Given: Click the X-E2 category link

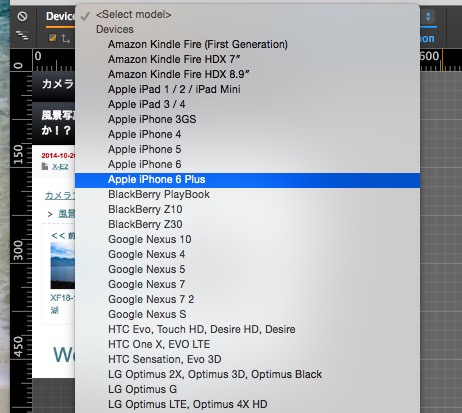Looking at the screenshot, I should click(60, 167).
